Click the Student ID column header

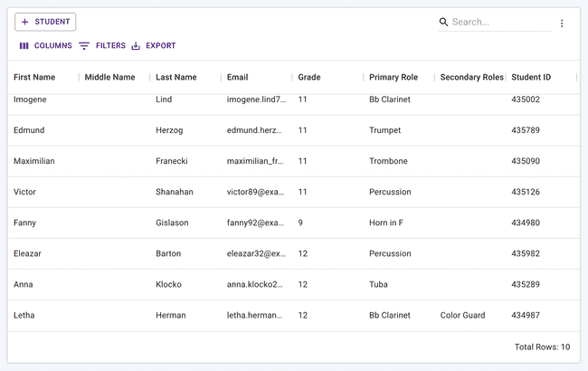tap(531, 77)
